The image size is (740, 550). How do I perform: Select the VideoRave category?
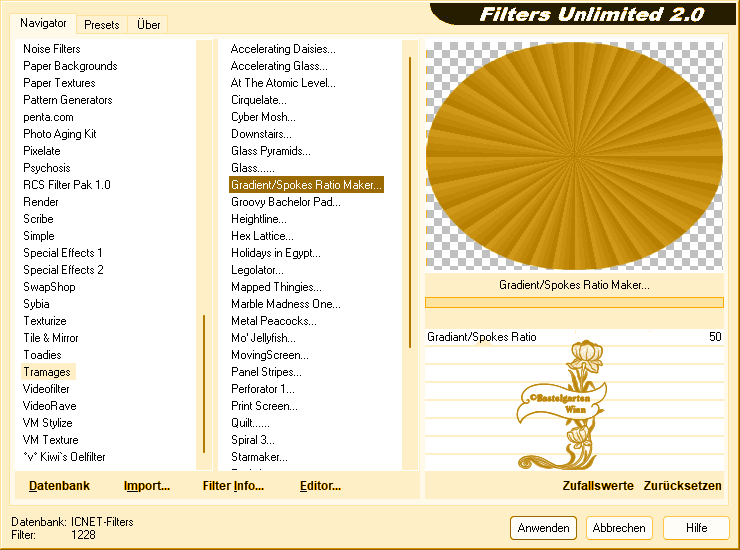[50, 406]
